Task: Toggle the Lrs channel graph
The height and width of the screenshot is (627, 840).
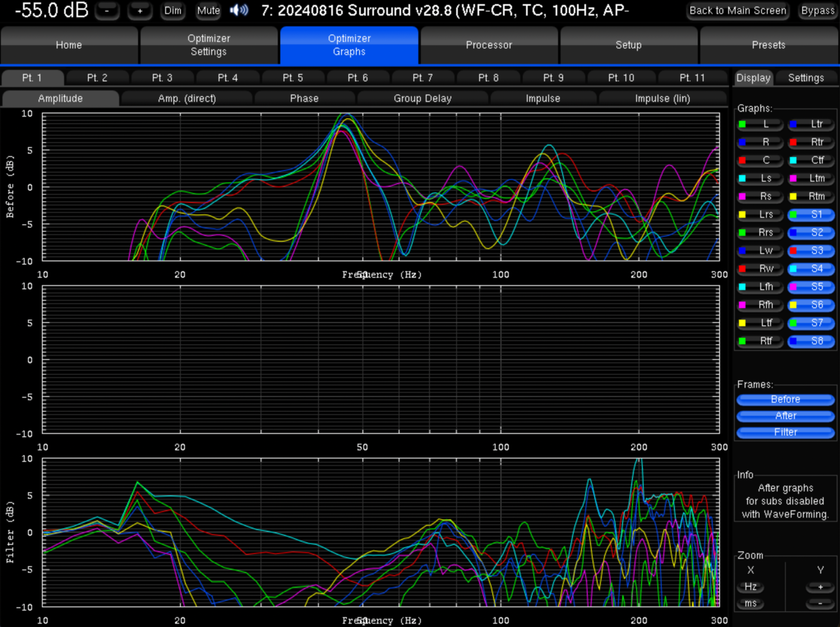Action: pyautogui.click(x=760, y=215)
